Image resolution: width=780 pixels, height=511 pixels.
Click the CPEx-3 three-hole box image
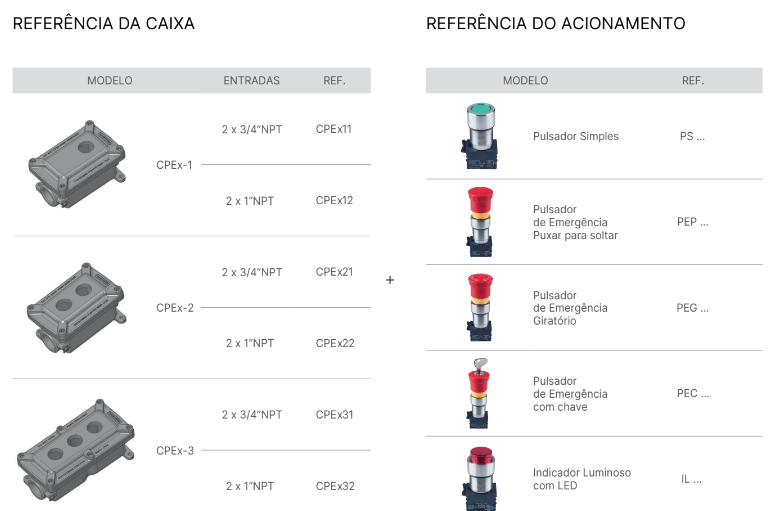point(76,450)
